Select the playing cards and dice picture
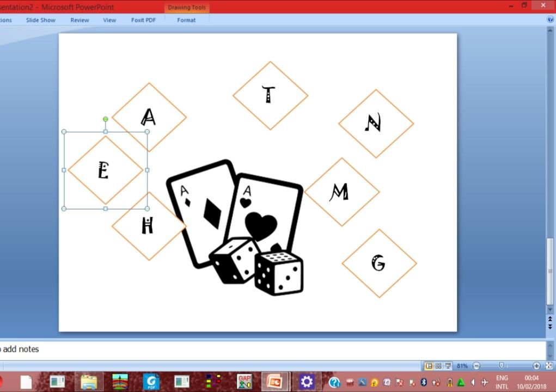The image size is (556, 392). 235,228
